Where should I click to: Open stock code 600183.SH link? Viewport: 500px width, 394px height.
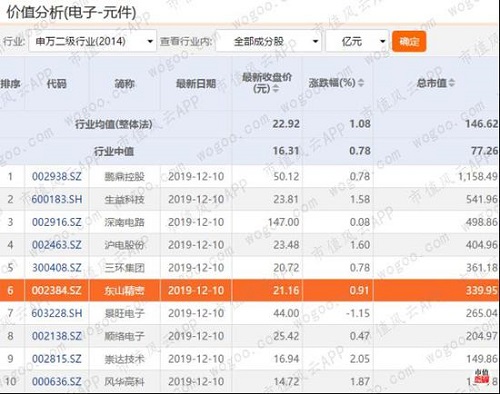coord(57,199)
